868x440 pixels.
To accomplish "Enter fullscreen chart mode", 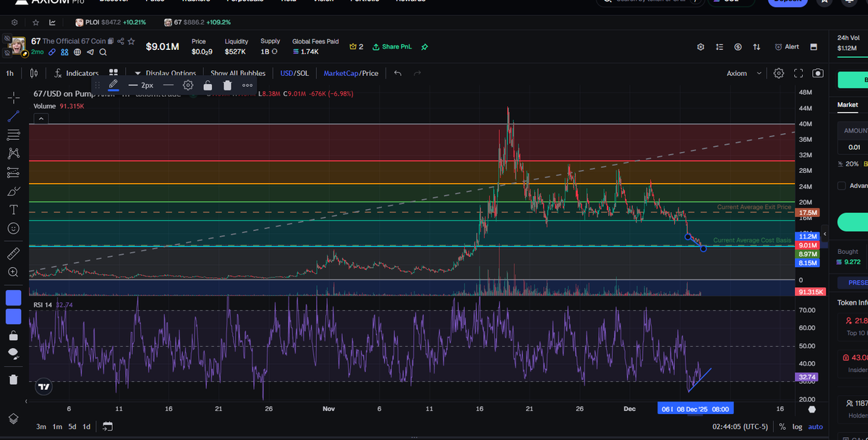I will pos(799,73).
